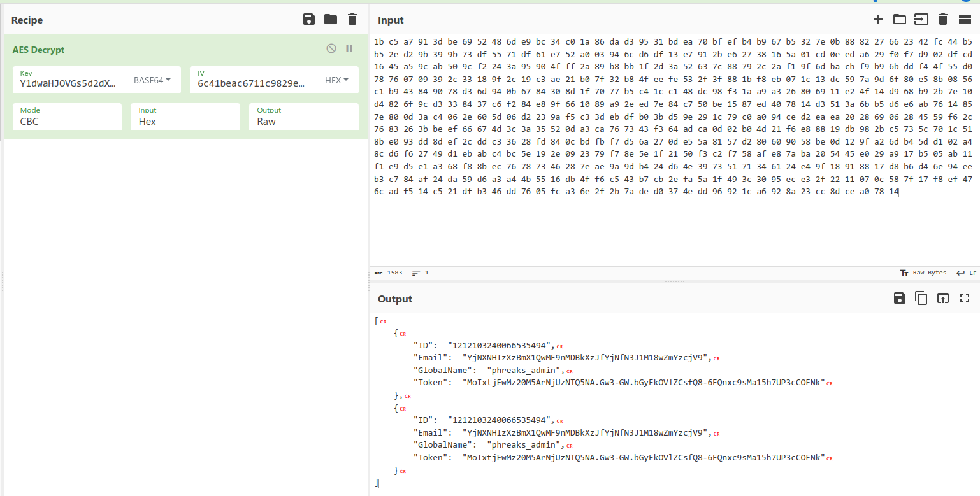This screenshot has height=496, width=980.
Task: Click the Output panel heading
Action: tap(395, 299)
